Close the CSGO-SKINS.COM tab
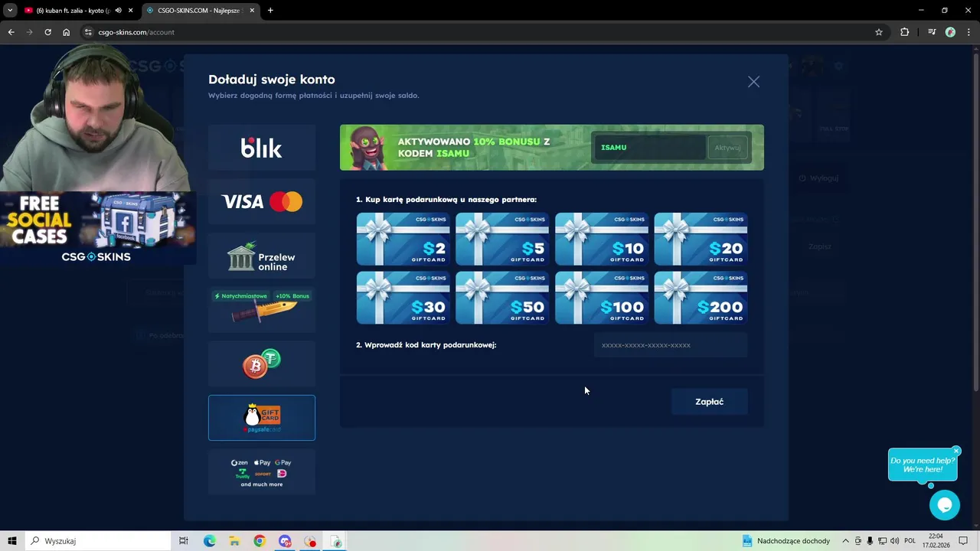Viewport: 980px width, 551px height. coord(252,11)
